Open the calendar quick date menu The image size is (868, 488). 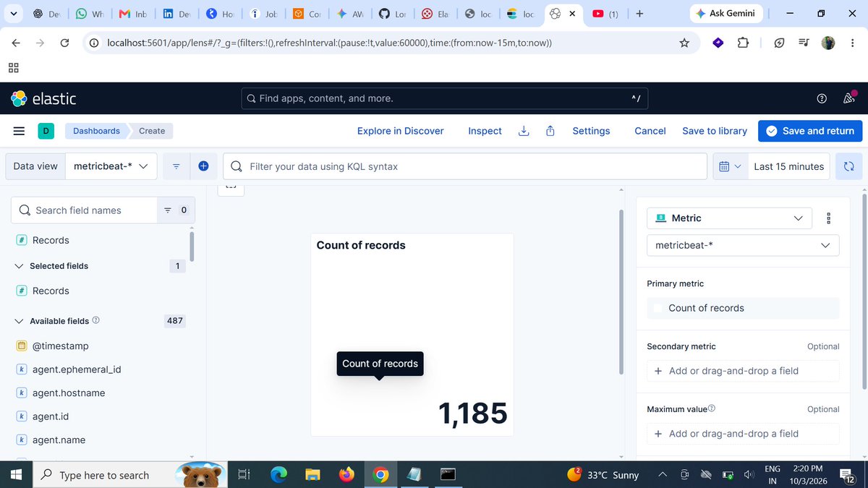click(x=730, y=166)
